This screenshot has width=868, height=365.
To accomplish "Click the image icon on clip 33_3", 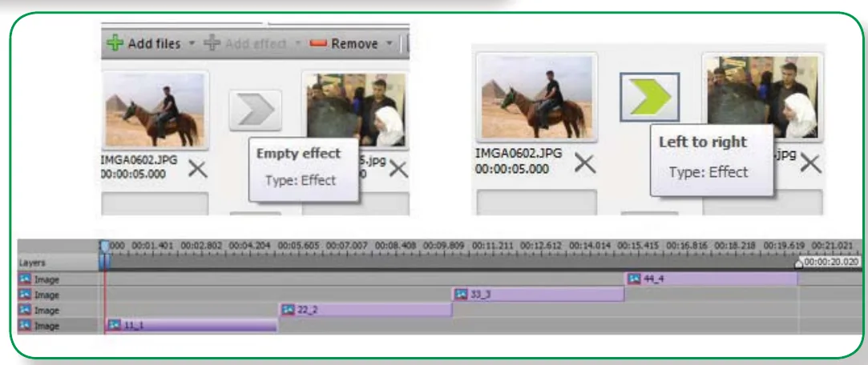I will (x=461, y=295).
